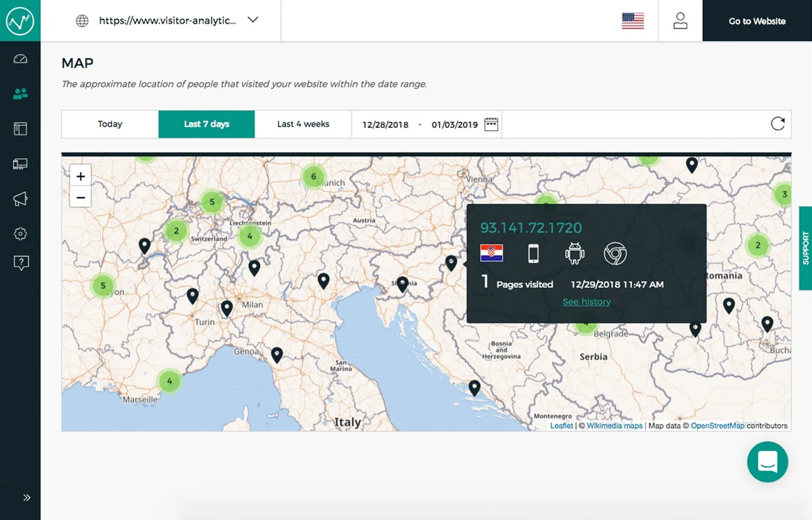This screenshot has width=812, height=520.
Task: Click the Go to Website button
Action: [x=757, y=21]
